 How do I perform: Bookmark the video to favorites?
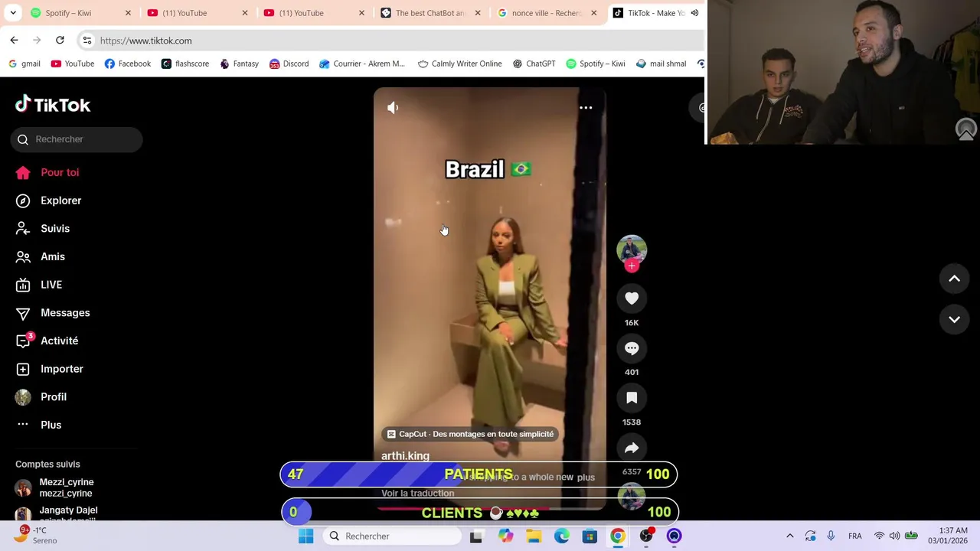point(632,398)
